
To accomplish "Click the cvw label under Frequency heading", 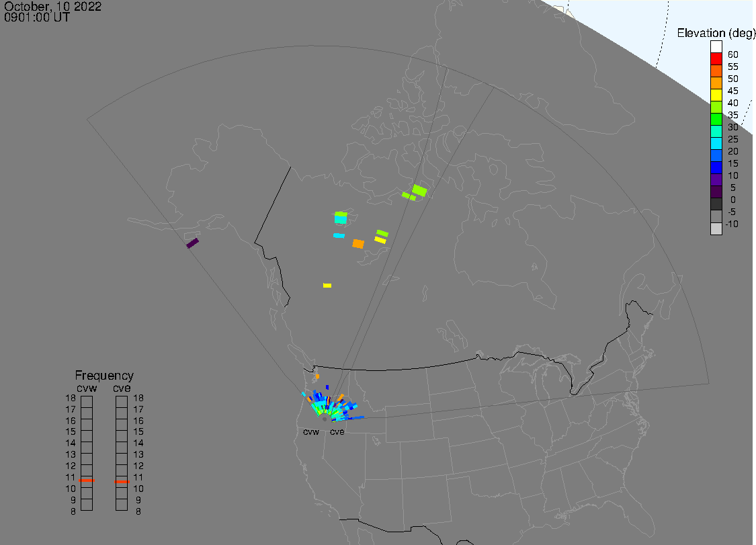I will 87,388.
